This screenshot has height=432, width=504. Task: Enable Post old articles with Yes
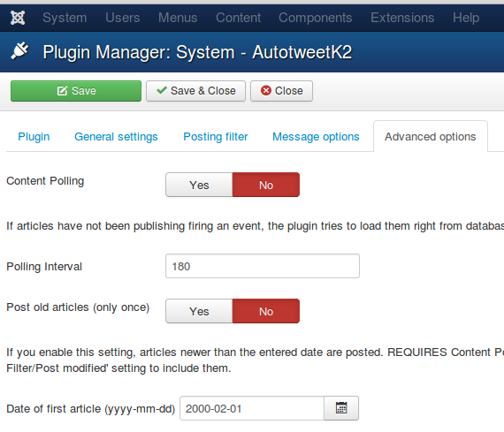(x=199, y=311)
